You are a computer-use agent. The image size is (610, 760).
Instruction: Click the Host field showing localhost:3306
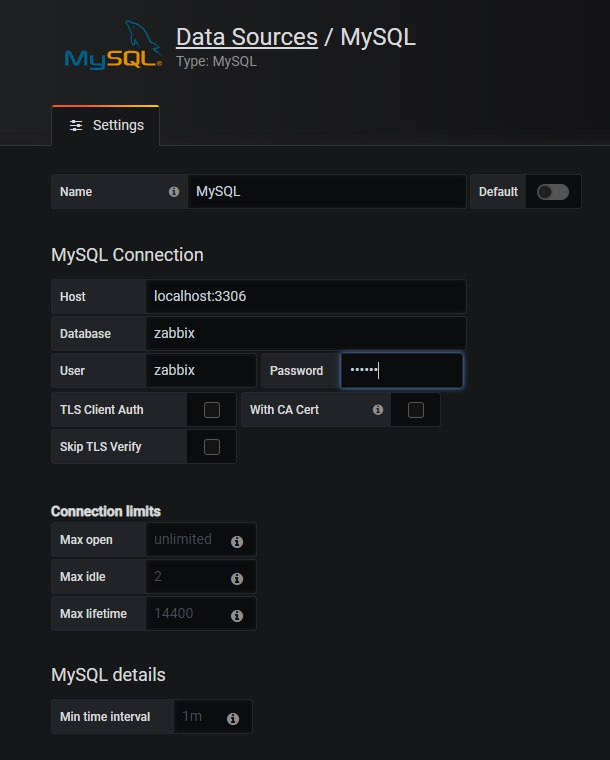[306, 297]
